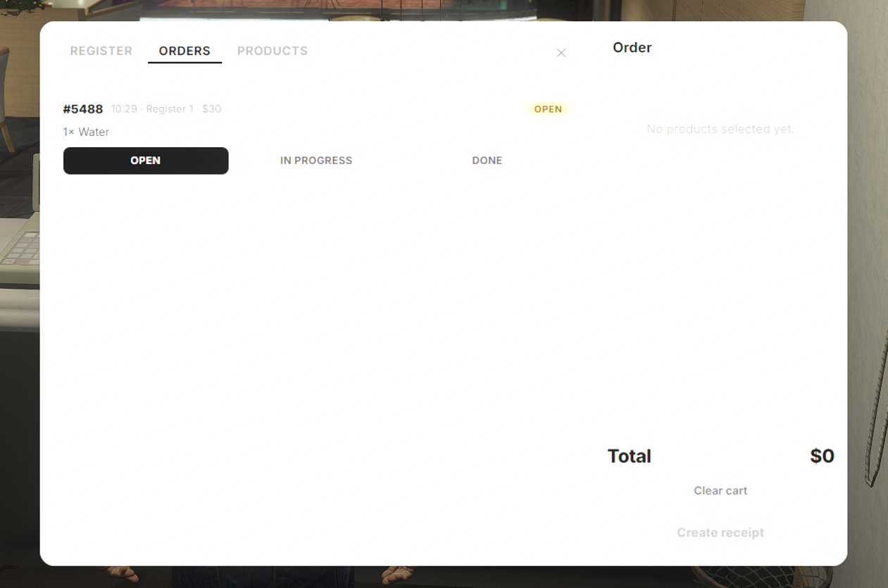Viewport: 888px width, 588px height.
Task: Click the 1× Water order item
Action: [x=86, y=132]
